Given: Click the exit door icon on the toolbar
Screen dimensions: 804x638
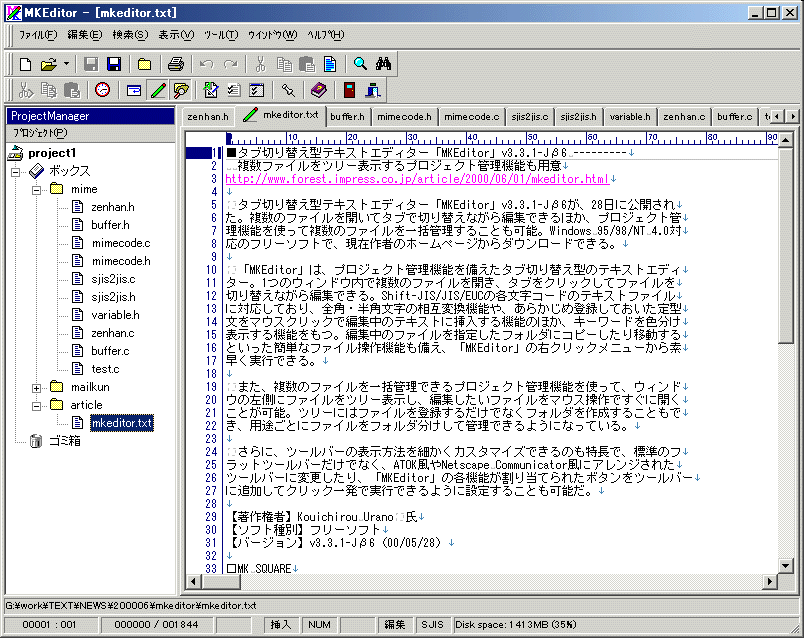Looking at the screenshot, I should (x=349, y=90).
